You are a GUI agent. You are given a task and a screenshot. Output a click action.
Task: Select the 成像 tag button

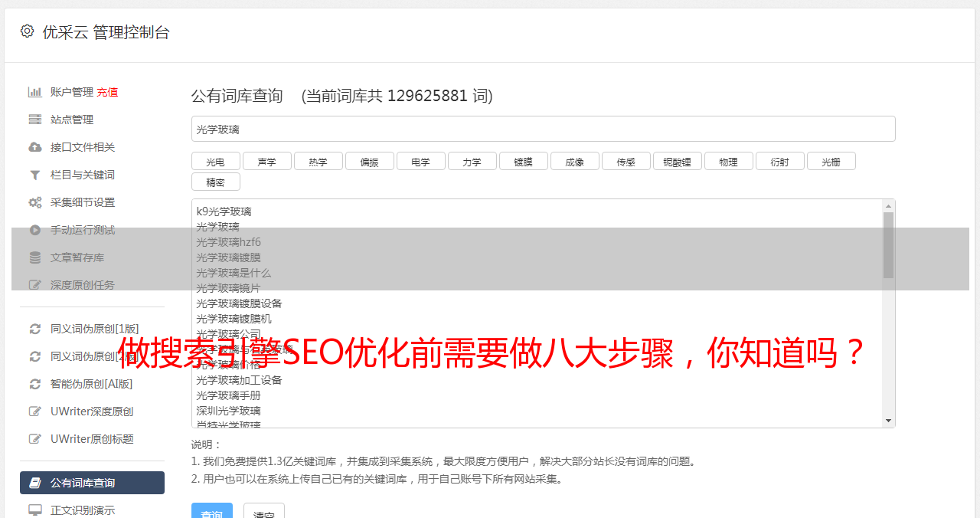[x=574, y=161]
